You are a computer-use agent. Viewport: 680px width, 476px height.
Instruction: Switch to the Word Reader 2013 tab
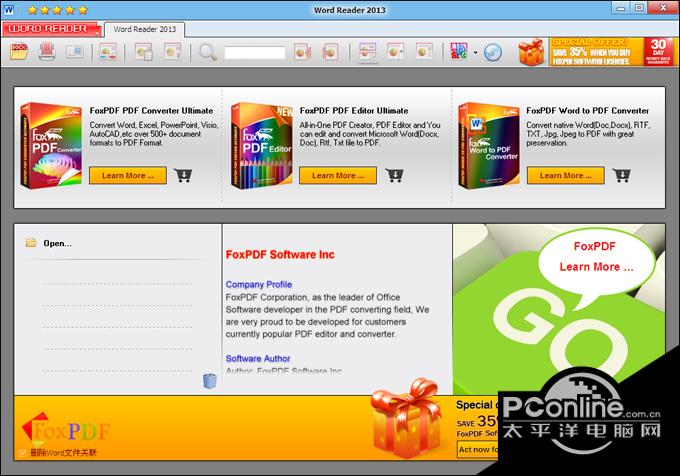145,29
